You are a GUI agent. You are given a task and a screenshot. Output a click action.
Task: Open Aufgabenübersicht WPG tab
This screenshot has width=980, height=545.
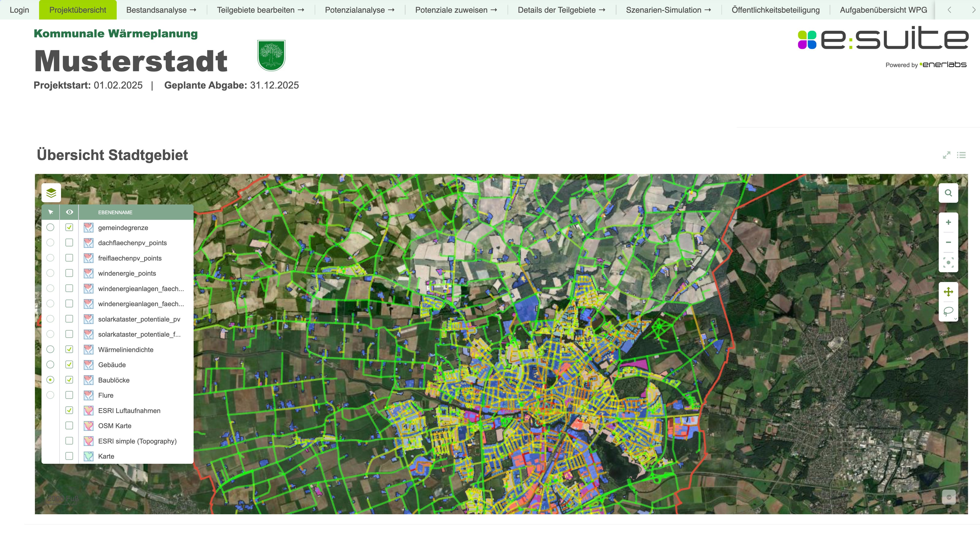883,10
